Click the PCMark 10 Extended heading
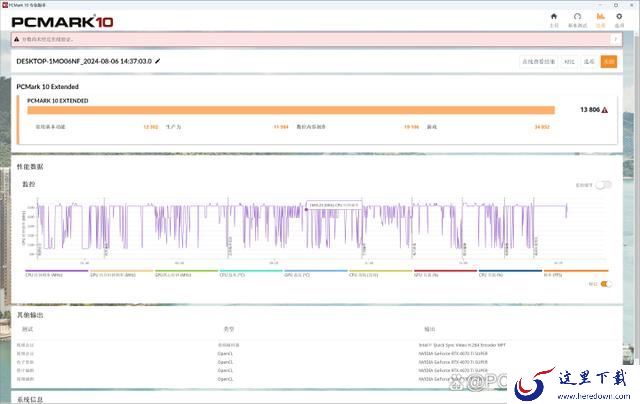The width and height of the screenshot is (640, 404). coord(47,87)
